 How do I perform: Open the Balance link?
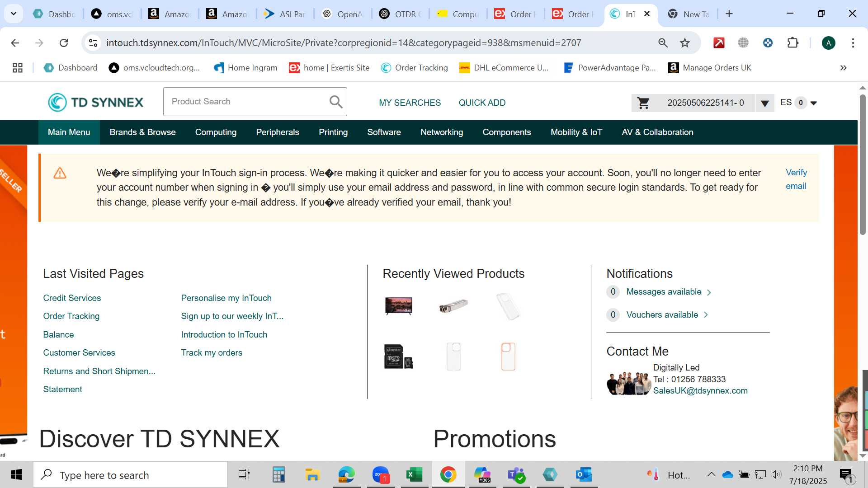tap(58, 335)
